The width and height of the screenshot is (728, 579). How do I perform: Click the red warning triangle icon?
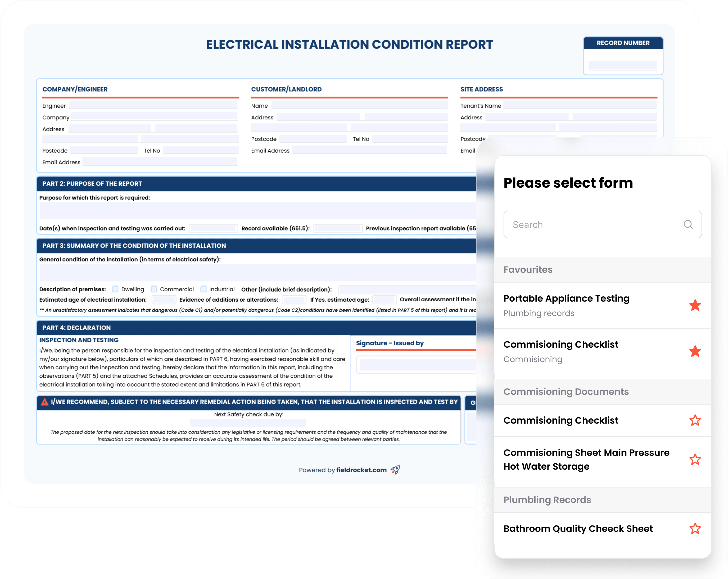[x=45, y=402]
